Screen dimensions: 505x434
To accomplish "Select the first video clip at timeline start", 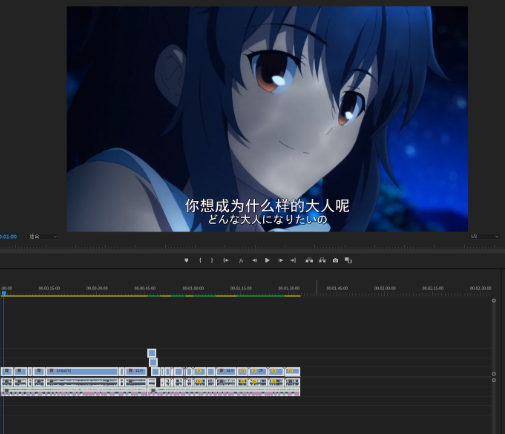I will pos(7,371).
